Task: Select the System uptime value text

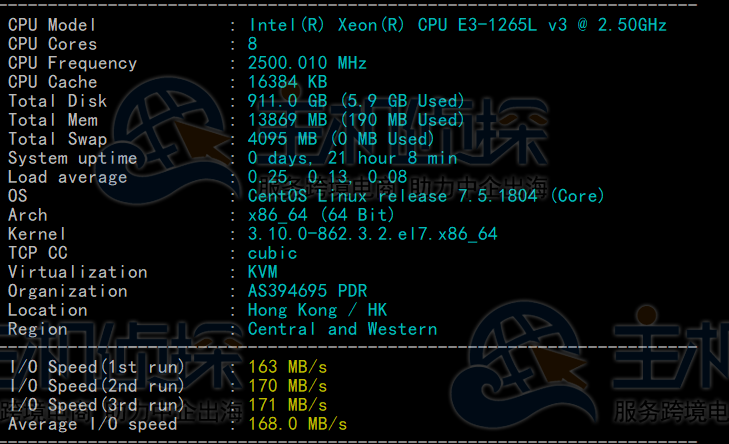Action: tap(352, 158)
